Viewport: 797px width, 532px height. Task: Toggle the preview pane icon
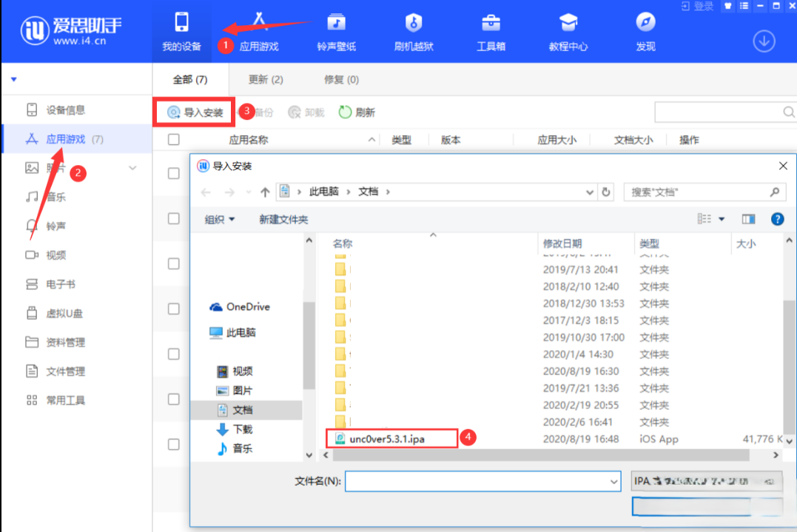pyautogui.click(x=748, y=219)
